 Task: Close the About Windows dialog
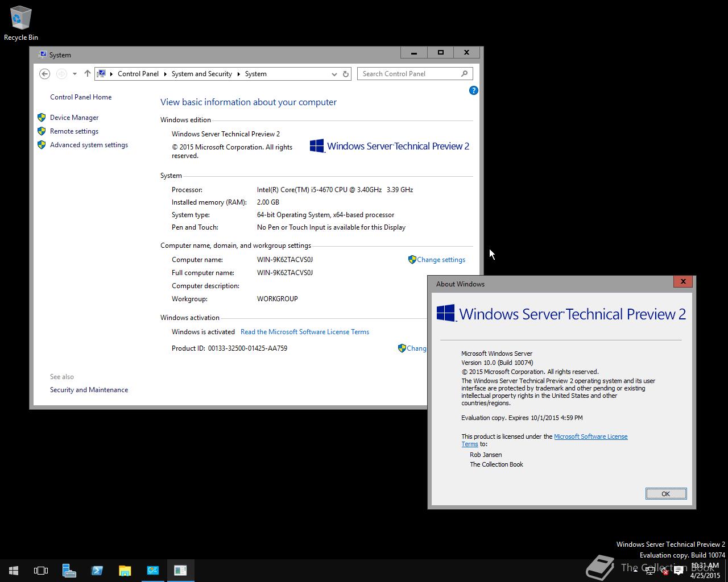(683, 281)
